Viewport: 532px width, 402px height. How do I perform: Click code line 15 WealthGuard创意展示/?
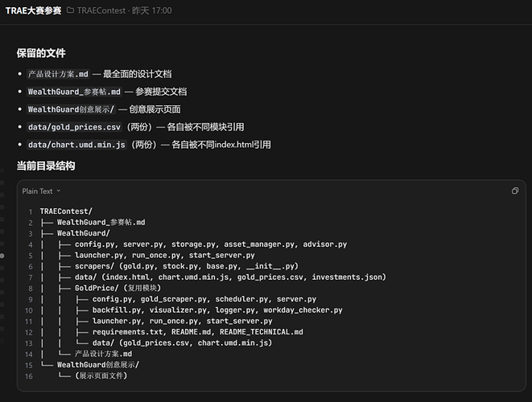click(x=98, y=365)
